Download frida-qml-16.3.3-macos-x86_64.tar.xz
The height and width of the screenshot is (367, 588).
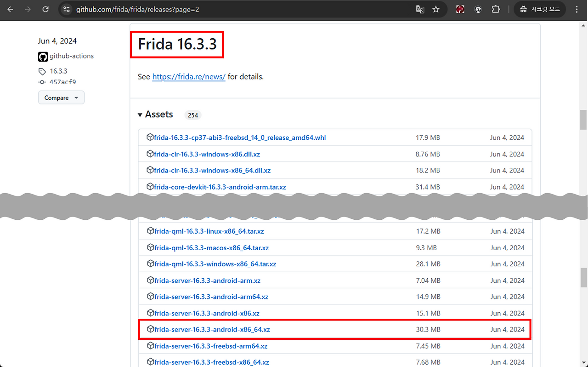(211, 248)
